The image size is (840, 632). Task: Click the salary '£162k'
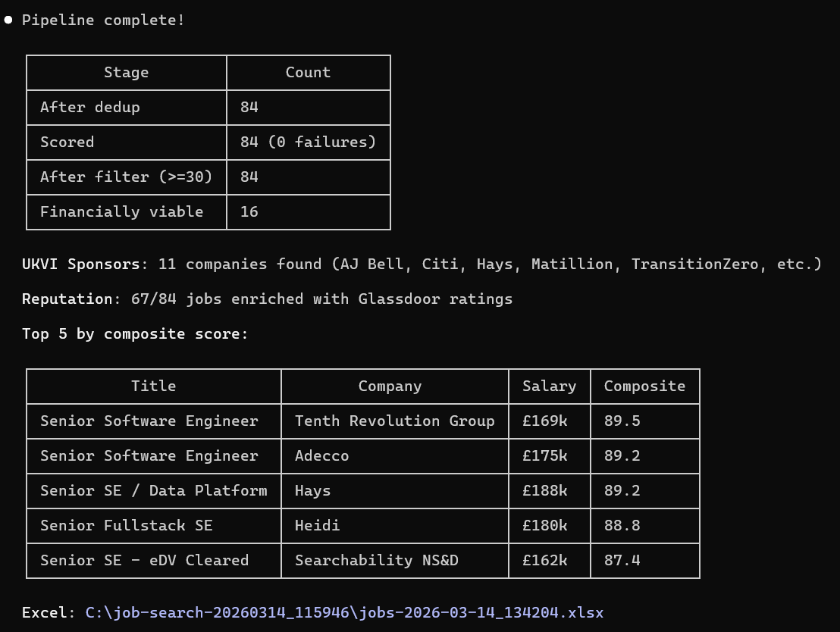click(x=544, y=560)
